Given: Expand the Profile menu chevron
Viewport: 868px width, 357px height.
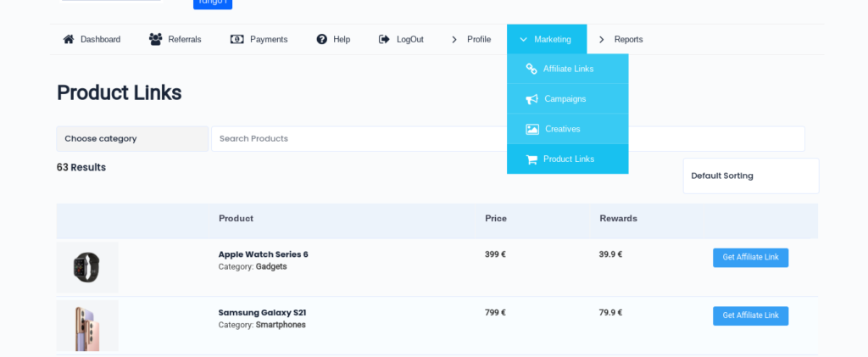Looking at the screenshot, I should click(454, 39).
